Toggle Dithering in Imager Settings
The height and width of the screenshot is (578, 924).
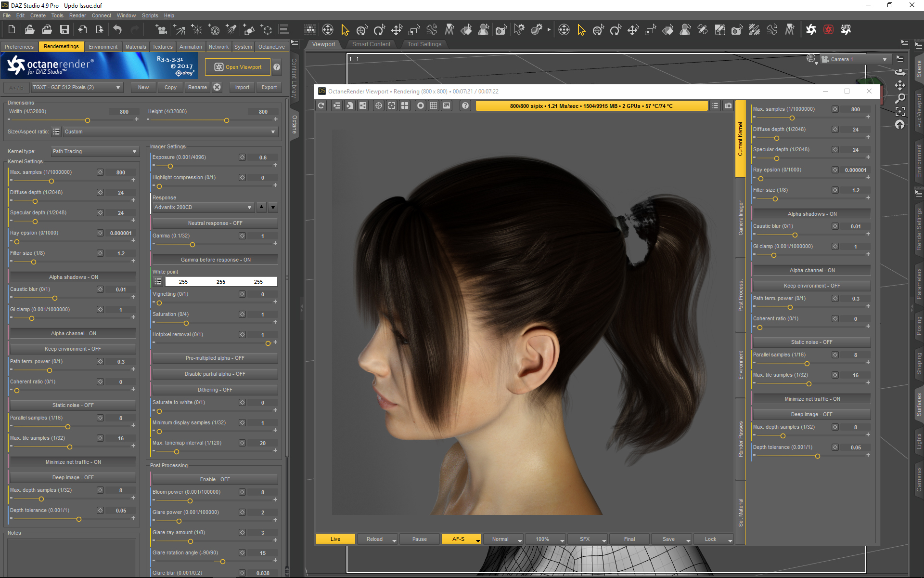click(x=215, y=390)
